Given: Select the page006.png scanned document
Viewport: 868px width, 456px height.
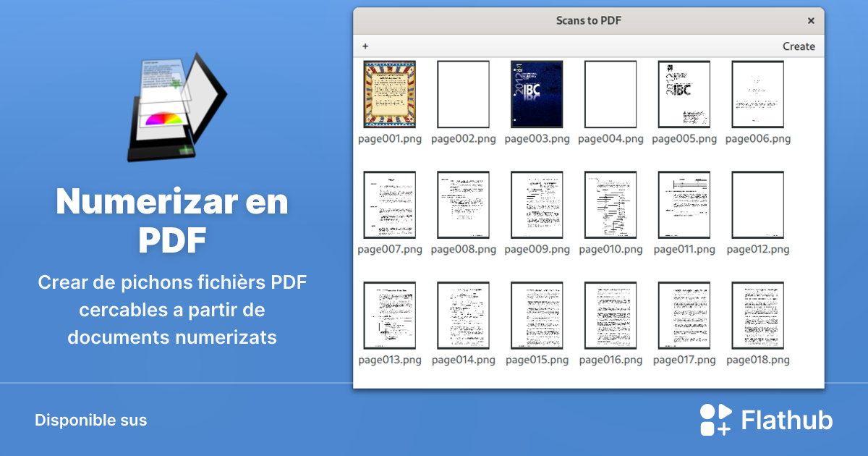Looking at the screenshot, I should coord(757,94).
